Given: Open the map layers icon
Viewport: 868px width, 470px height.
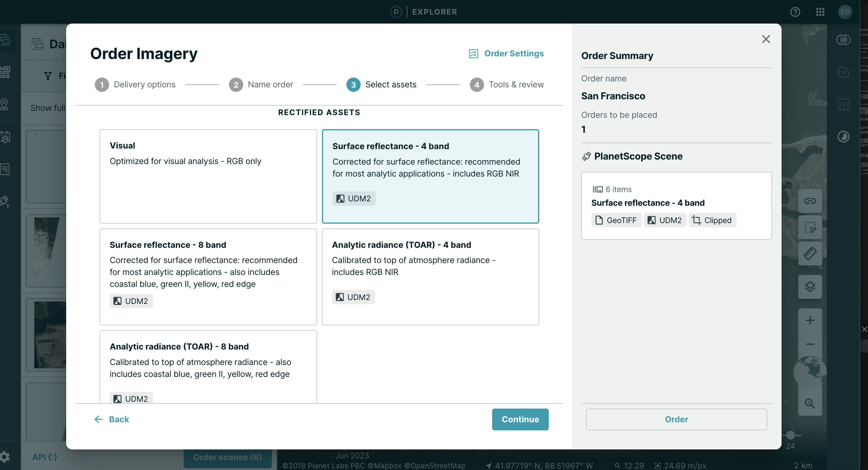Looking at the screenshot, I should point(810,287).
